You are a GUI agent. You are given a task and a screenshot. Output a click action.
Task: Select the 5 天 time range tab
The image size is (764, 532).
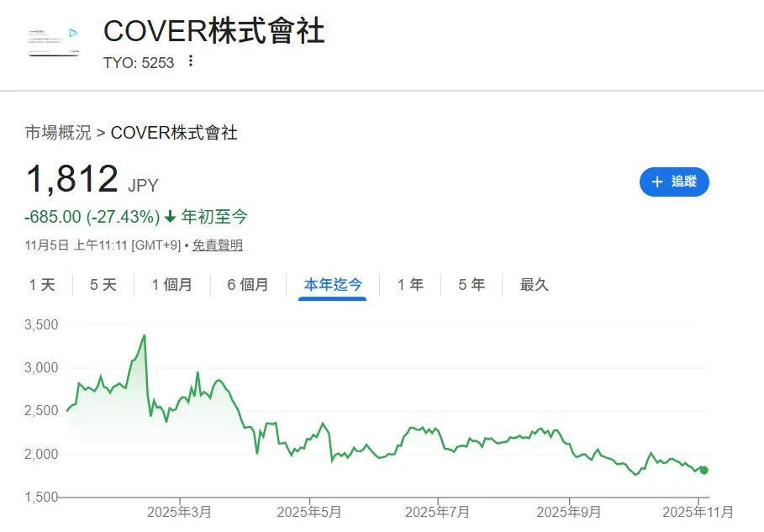point(103,285)
